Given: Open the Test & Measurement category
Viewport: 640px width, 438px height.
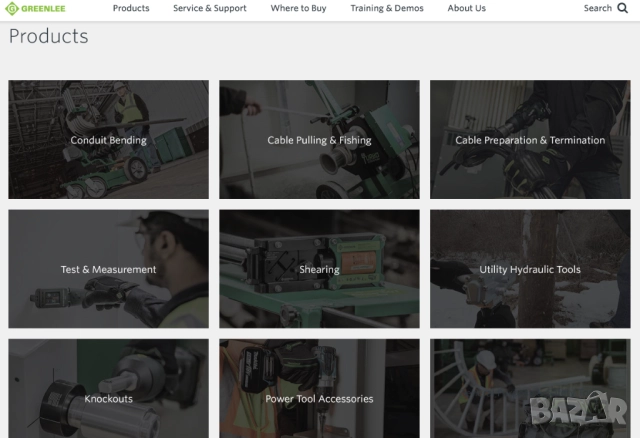Looking at the screenshot, I should pos(109,269).
